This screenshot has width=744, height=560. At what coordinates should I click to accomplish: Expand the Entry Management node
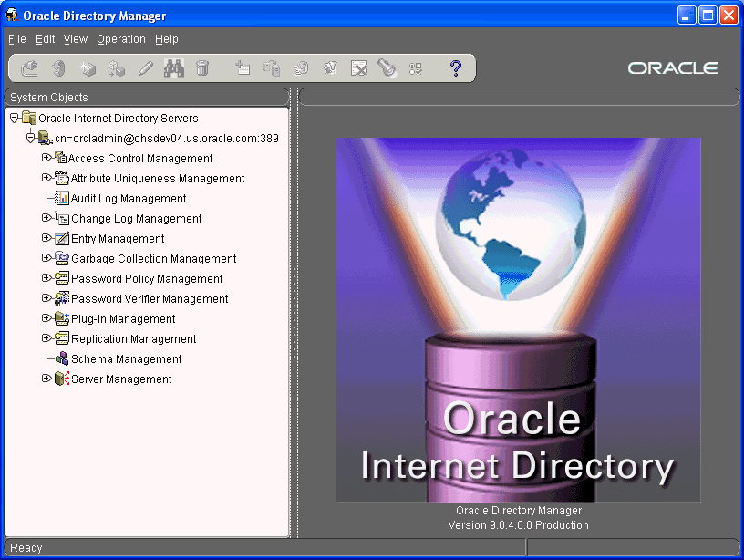(46, 238)
